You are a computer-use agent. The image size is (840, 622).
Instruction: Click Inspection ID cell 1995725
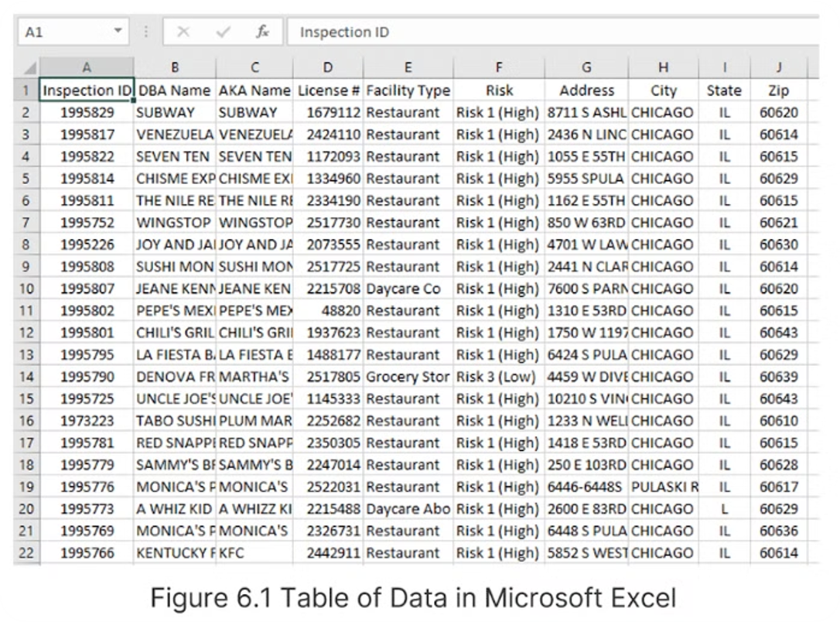point(87,398)
